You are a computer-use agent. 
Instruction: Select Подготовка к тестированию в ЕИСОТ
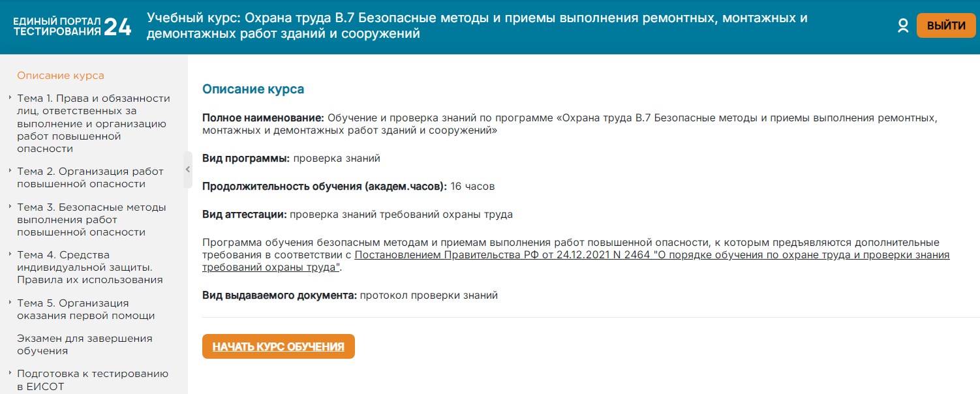[92, 380]
